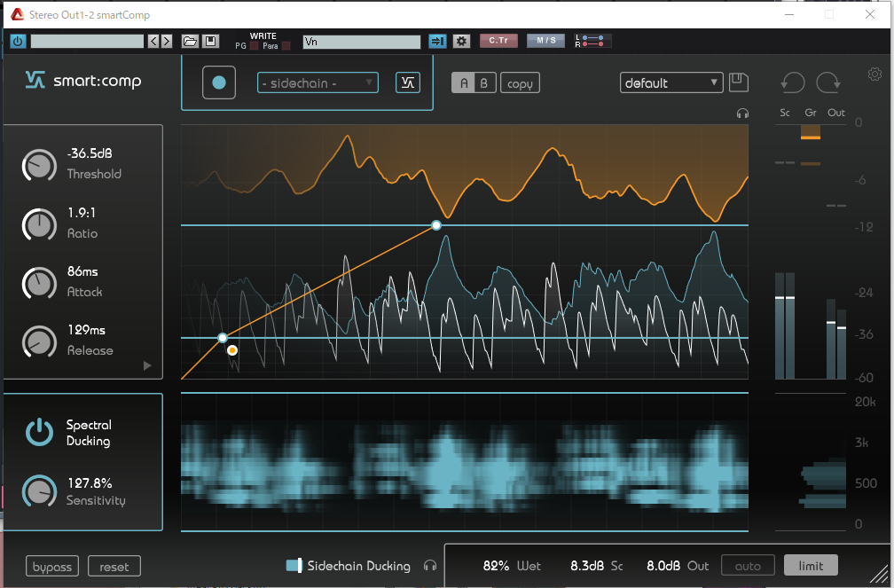Save the preset using the host toolbar floppy icon
The width and height of the screenshot is (894, 588).
210,41
